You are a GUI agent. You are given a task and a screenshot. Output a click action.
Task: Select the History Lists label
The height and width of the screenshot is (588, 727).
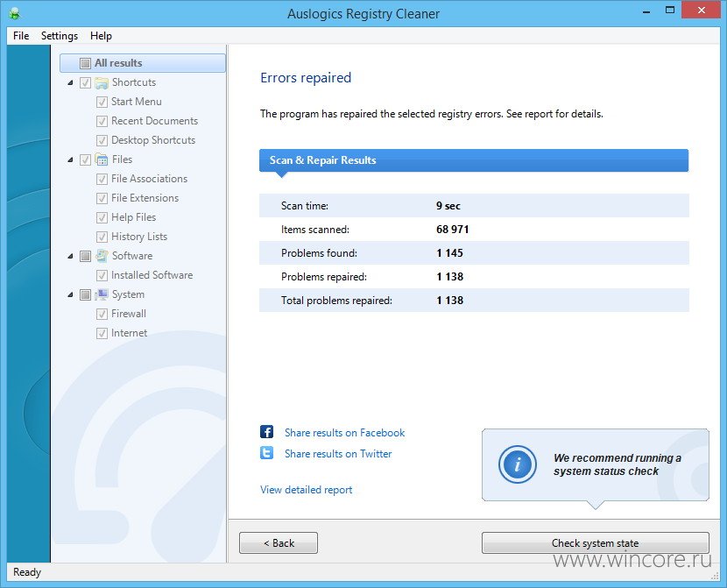pos(139,237)
